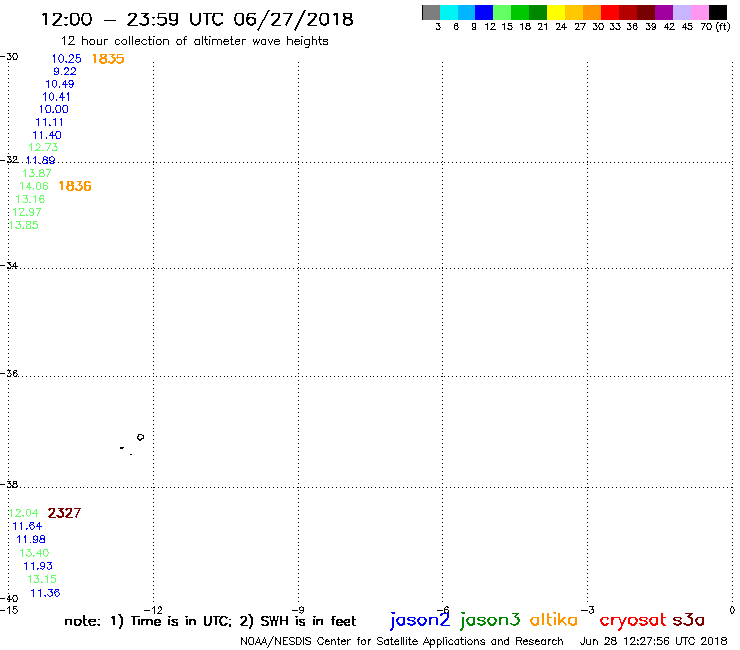The height and width of the screenshot is (650, 740).
Task: Pick the yellow swatch in the color bar
Action: [x=556, y=12]
